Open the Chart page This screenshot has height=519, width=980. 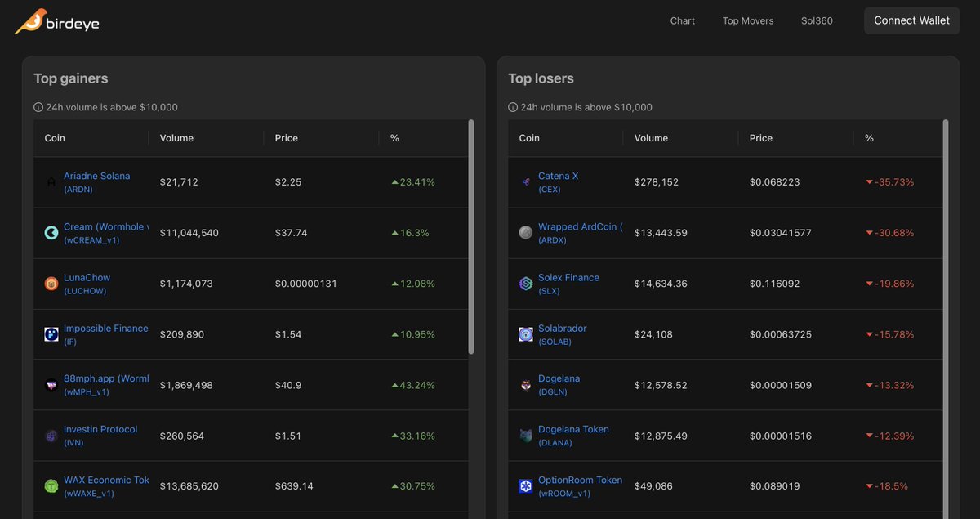pyautogui.click(x=683, y=20)
